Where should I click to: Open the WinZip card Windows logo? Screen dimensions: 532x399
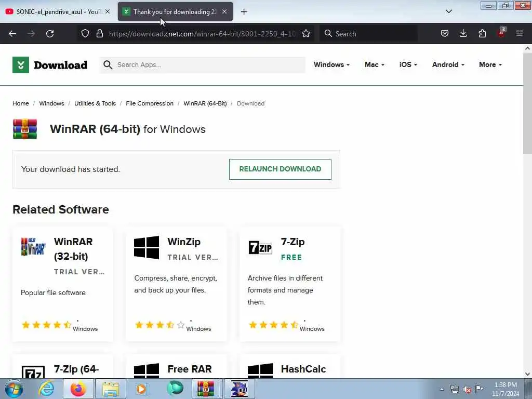146,247
